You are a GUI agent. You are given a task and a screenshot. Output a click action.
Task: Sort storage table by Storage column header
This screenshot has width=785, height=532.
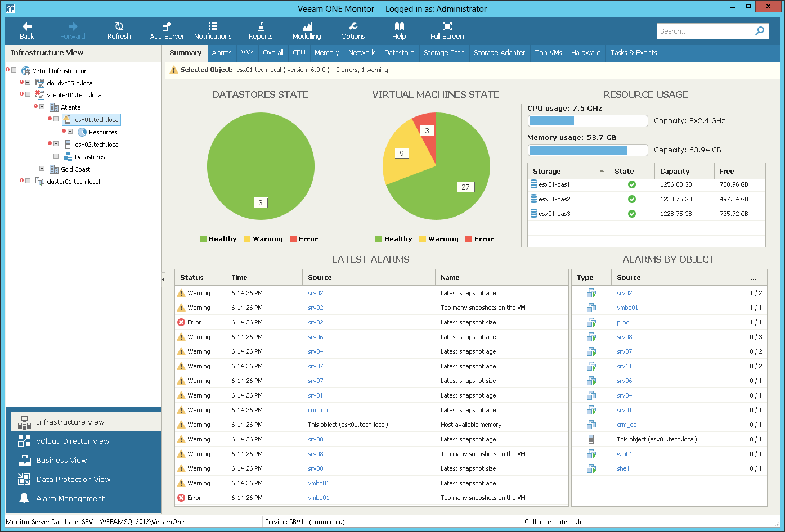point(568,171)
